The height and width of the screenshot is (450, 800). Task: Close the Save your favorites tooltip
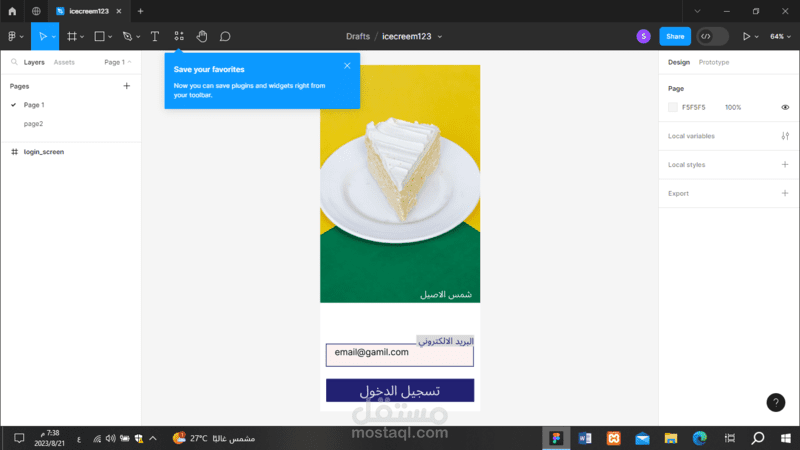[347, 66]
